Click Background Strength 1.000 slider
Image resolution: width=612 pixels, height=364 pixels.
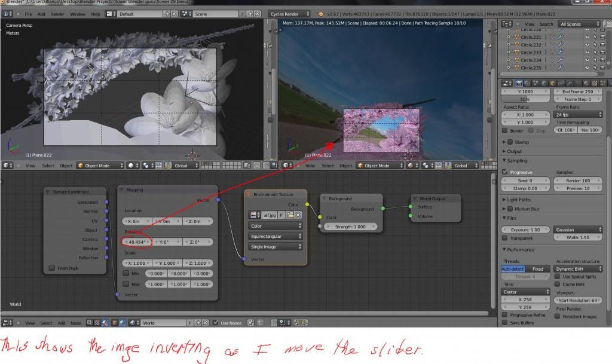350,227
